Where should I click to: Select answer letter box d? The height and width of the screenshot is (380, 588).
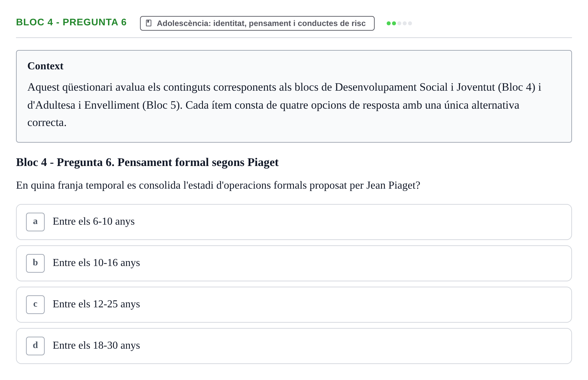[35, 346]
